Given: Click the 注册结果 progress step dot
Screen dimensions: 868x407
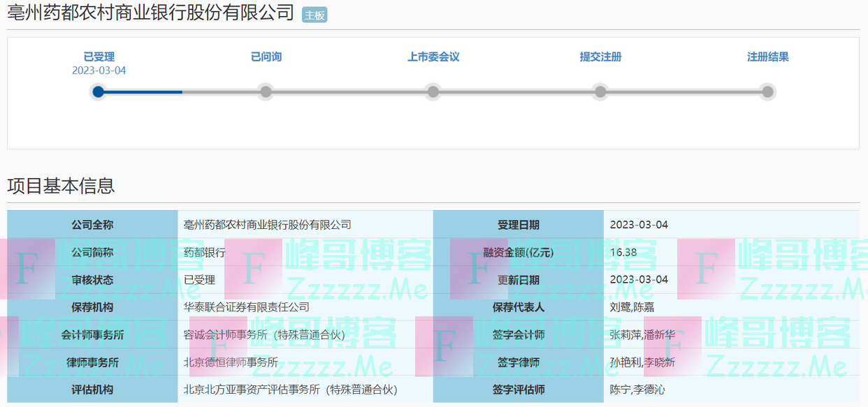Looking at the screenshot, I should pos(767,91).
